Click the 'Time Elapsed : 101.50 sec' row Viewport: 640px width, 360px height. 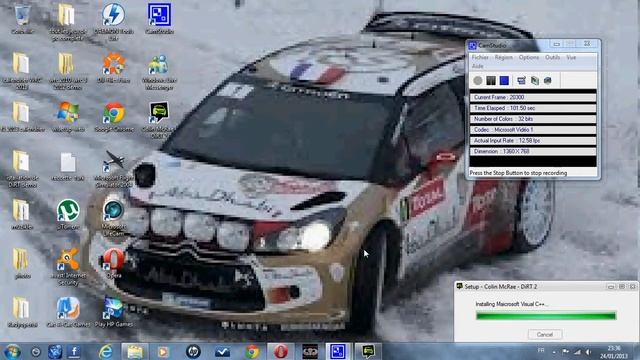(533, 108)
